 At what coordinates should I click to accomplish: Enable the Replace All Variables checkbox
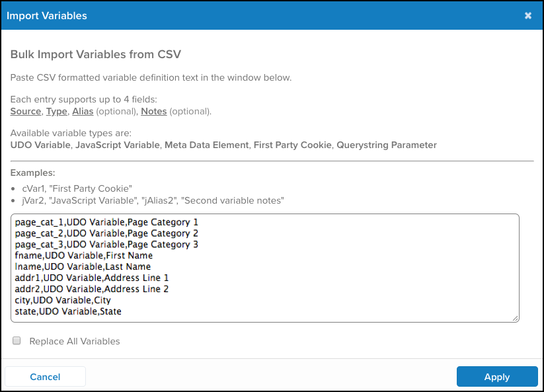point(17,341)
